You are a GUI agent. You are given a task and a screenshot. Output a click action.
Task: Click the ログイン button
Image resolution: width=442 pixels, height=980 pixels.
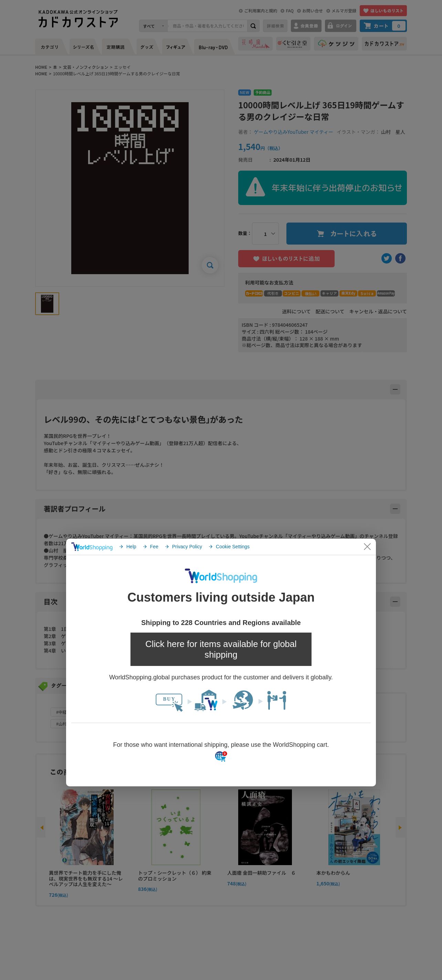[340, 26]
